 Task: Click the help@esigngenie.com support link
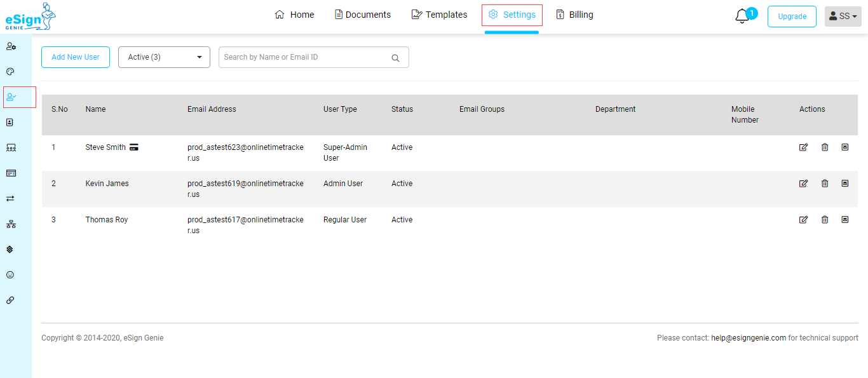tap(749, 338)
